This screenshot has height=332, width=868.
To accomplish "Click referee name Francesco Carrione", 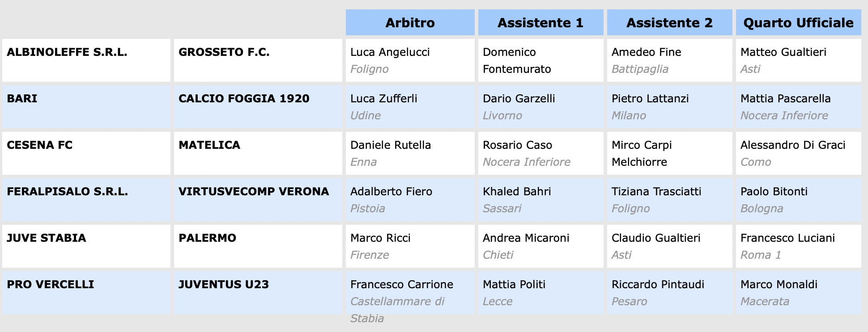I will (x=401, y=285).
